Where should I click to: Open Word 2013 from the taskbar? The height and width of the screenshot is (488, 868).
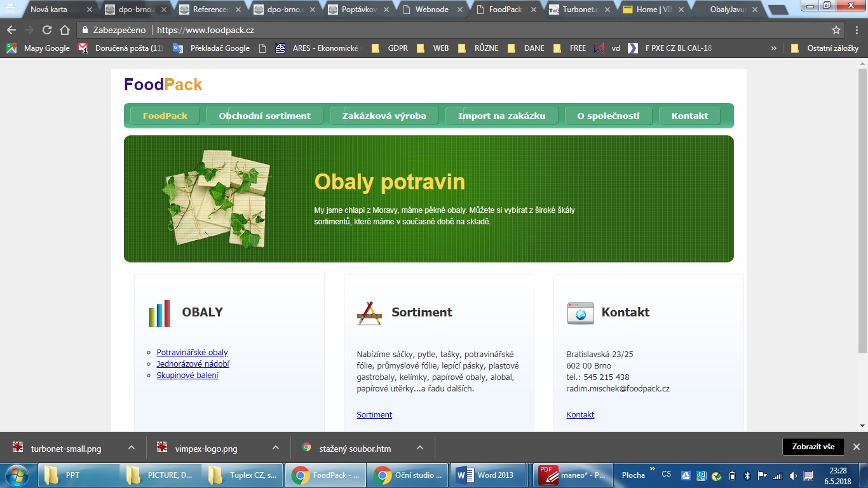tap(489, 475)
